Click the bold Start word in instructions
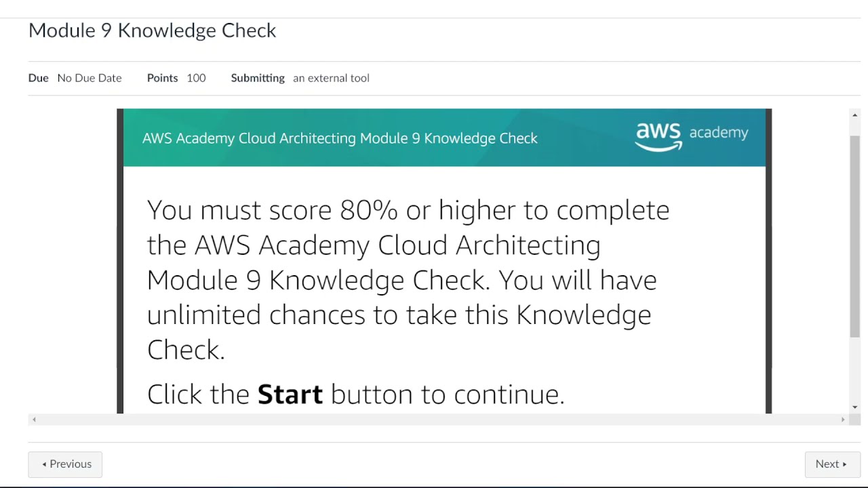868x488 pixels. point(290,394)
